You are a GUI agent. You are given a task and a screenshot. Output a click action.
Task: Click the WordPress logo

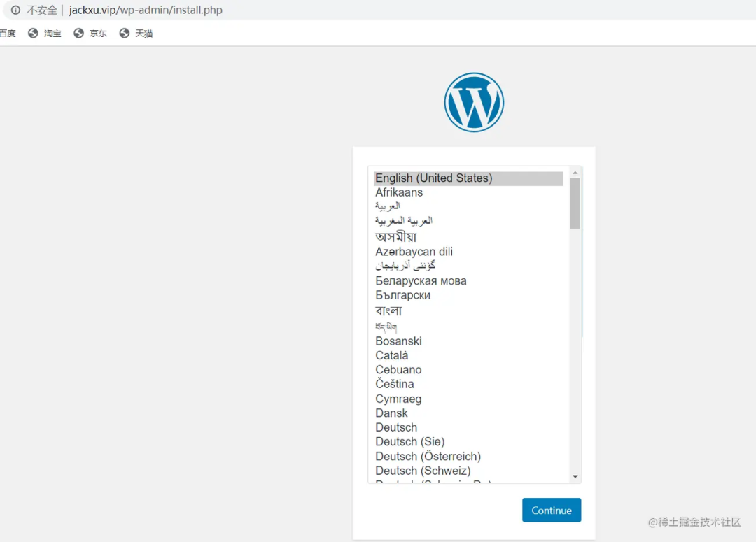pos(474,102)
